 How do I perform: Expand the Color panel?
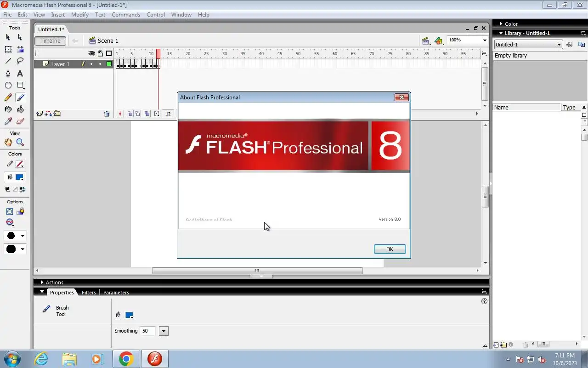[501, 24]
